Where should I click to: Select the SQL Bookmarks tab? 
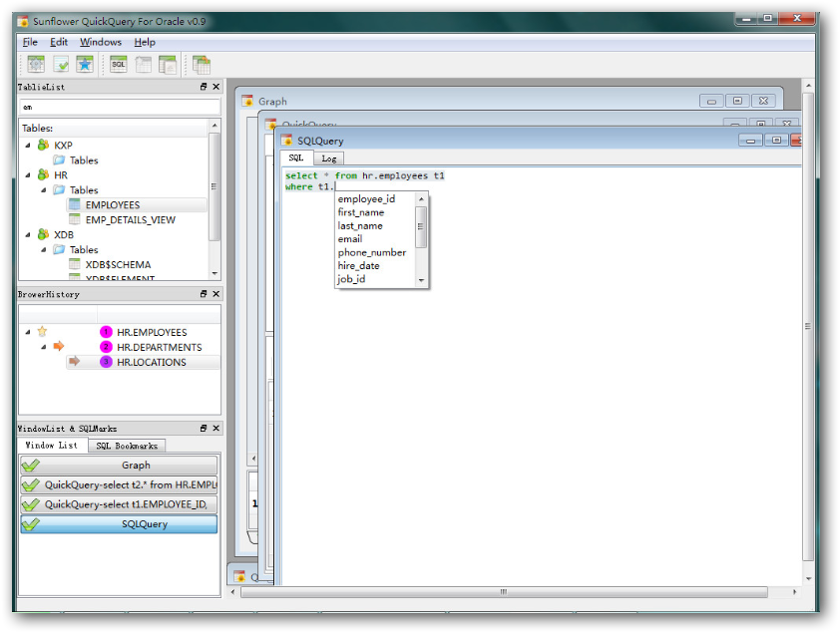click(127, 446)
